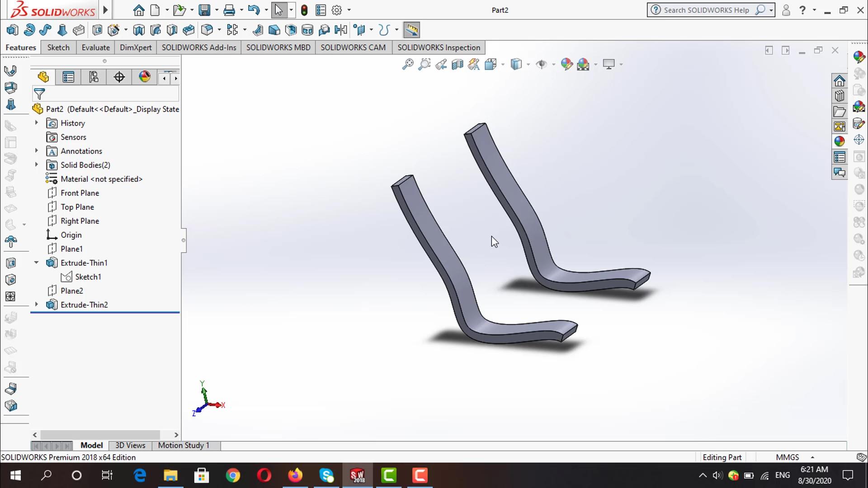Screen dimensions: 868x488
Task: Collapse the Extrude-Thin1 feature
Action: [37, 263]
